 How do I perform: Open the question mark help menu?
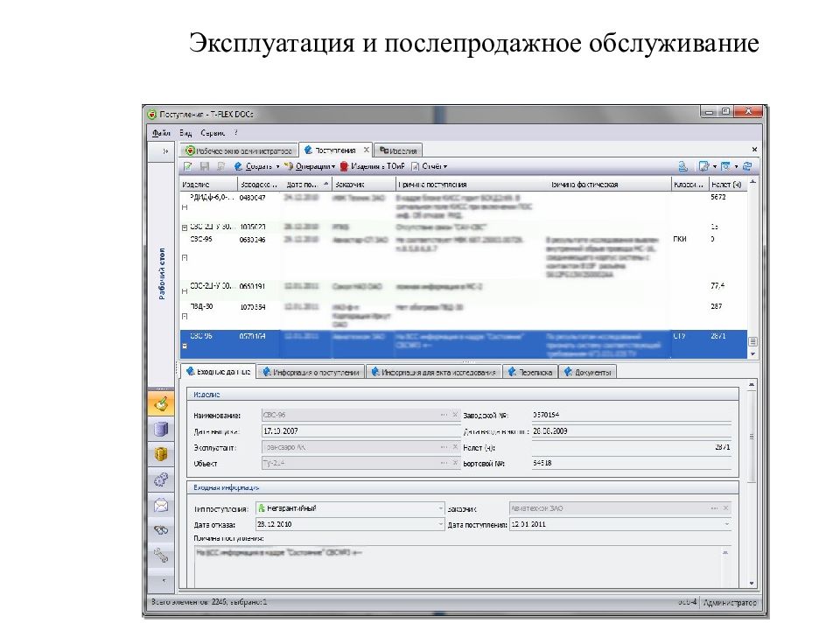(235, 133)
